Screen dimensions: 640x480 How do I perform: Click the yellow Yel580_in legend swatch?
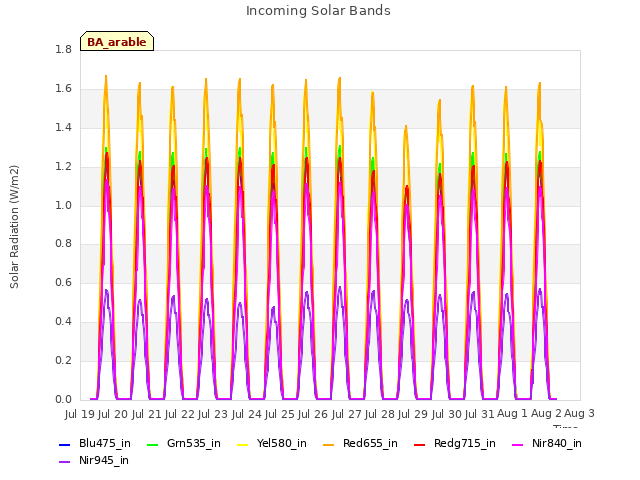243,444
